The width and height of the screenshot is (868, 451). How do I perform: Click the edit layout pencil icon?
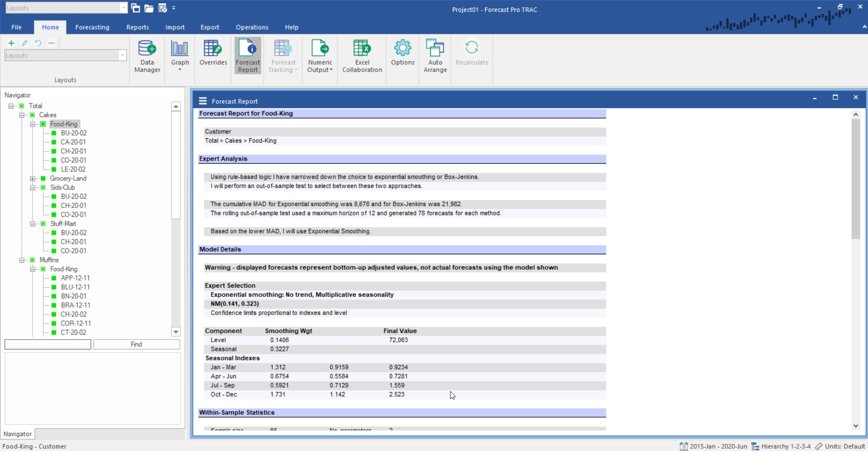(x=25, y=43)
